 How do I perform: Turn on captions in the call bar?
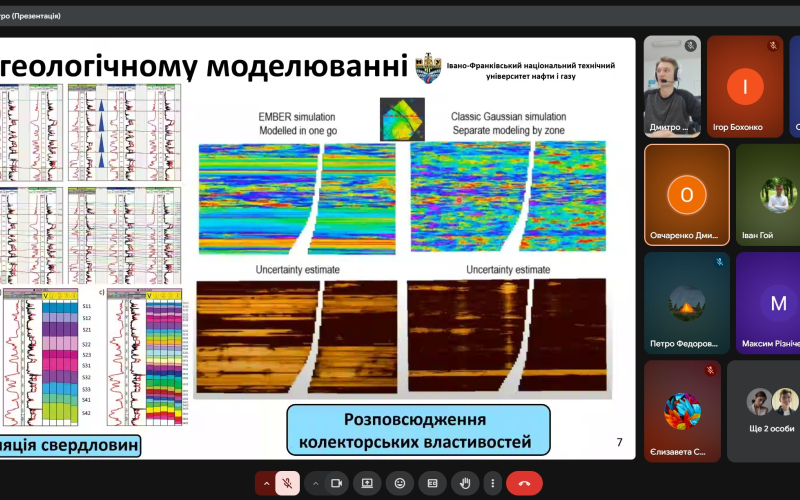pyautogui.click(x=432, y=483)
